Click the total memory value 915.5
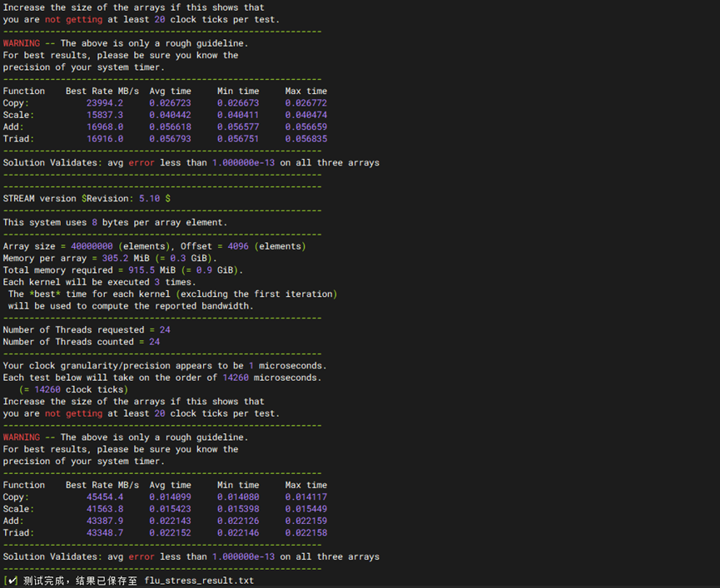Viewport: 720px width, 588px height. tap(141, 270)
